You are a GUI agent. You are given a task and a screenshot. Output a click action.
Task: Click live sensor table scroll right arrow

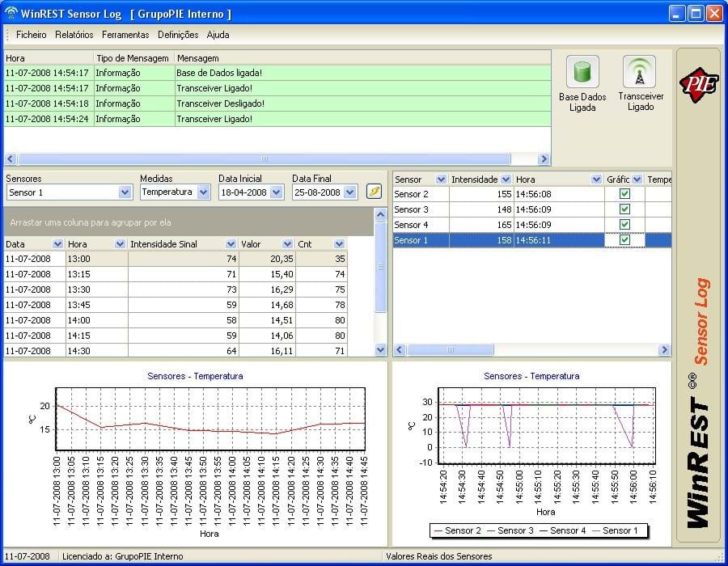(664, 350)
